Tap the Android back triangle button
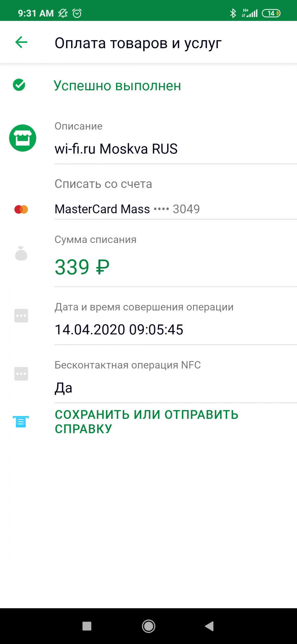This screenshot has width=297, height=644. click(x=209, y=626)
